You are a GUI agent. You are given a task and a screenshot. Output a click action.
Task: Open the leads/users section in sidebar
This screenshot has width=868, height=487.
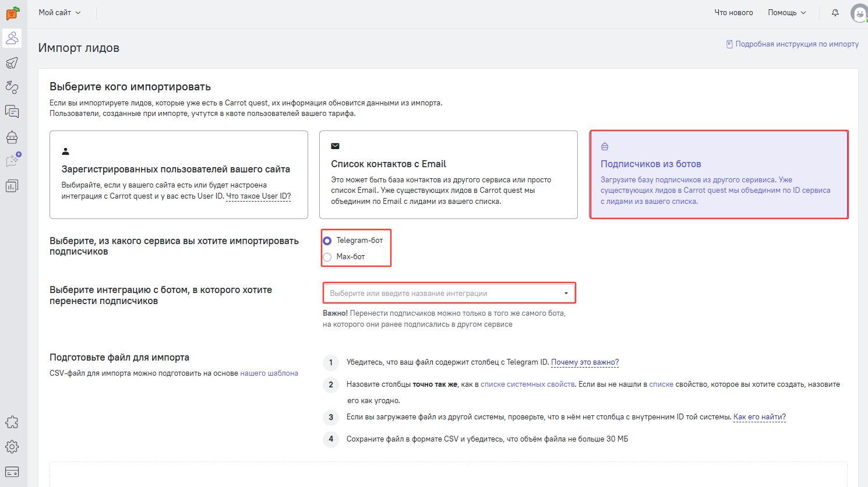tap(12, 38)
